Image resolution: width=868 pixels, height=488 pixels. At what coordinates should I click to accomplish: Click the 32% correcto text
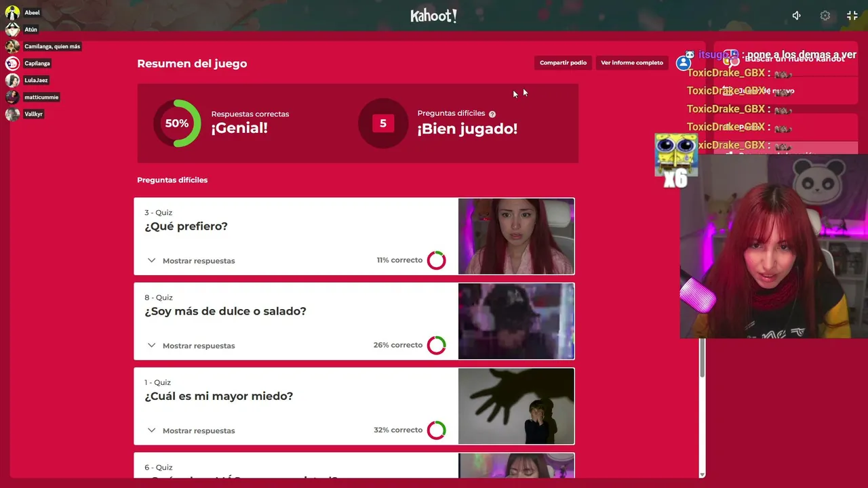[x=398, y=430]
